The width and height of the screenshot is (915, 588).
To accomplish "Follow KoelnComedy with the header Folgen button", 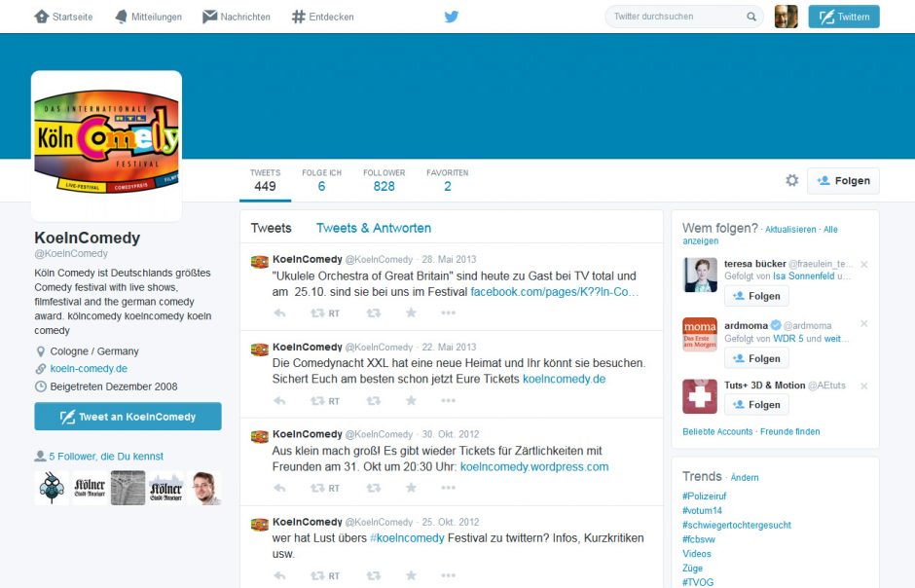I will click(843, 181).
